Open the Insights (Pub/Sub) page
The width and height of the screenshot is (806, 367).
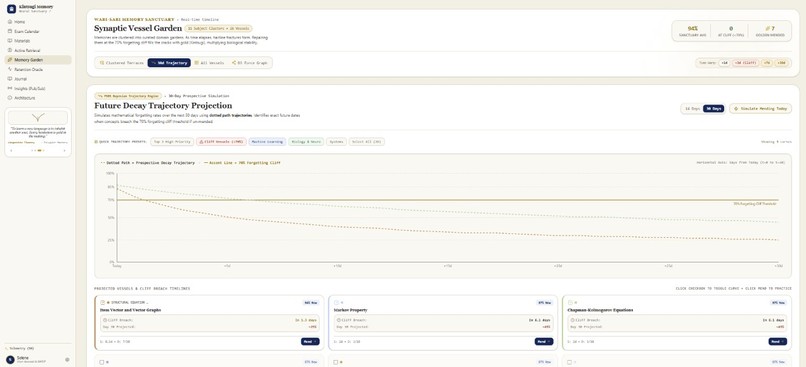pyautogui.click(x=38, y=88)
